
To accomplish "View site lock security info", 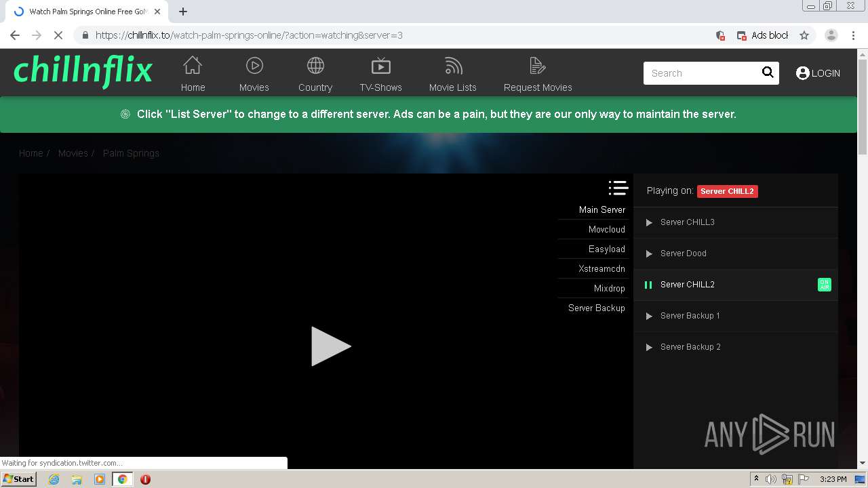I will click(x=85, y=35).
